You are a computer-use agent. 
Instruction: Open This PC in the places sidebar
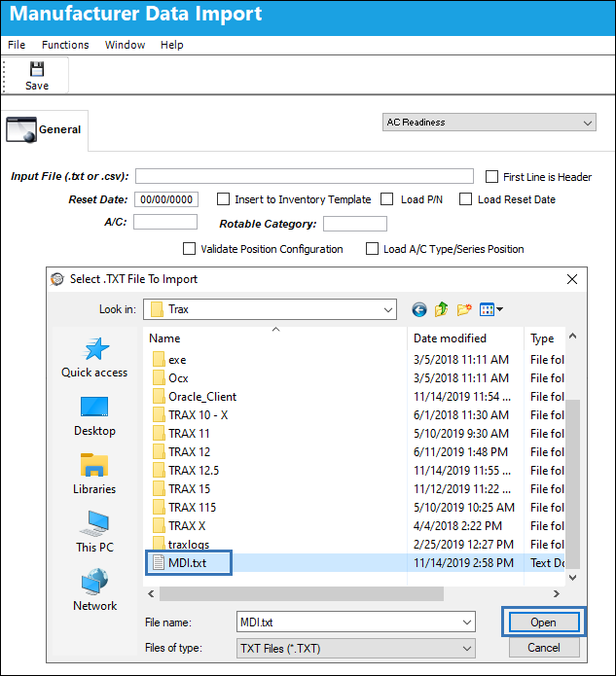point(94,532)
